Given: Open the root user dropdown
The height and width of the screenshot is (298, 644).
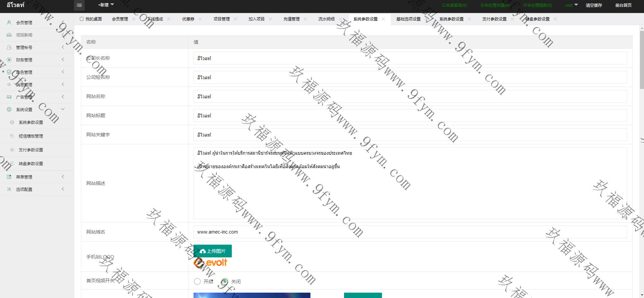Looking at the screenshot, I should [x=571, y=5].
